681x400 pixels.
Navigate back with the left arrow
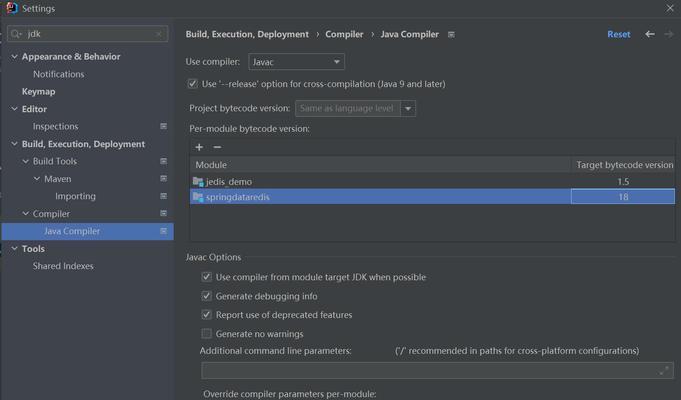[x=650, y=34]
